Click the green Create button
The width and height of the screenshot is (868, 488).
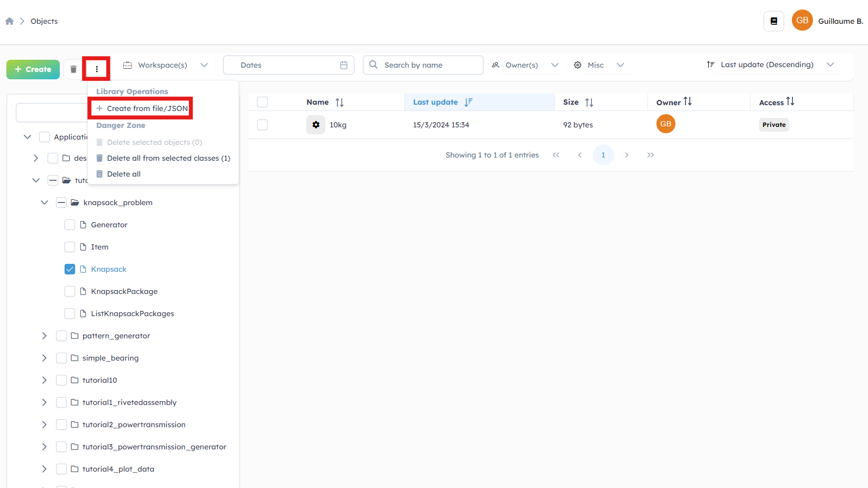click(x=33, y=69)
